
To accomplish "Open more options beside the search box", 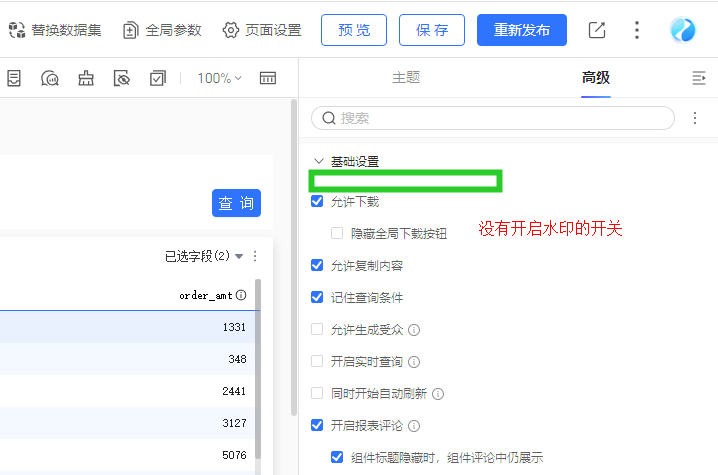I will (x=695, y=118).
